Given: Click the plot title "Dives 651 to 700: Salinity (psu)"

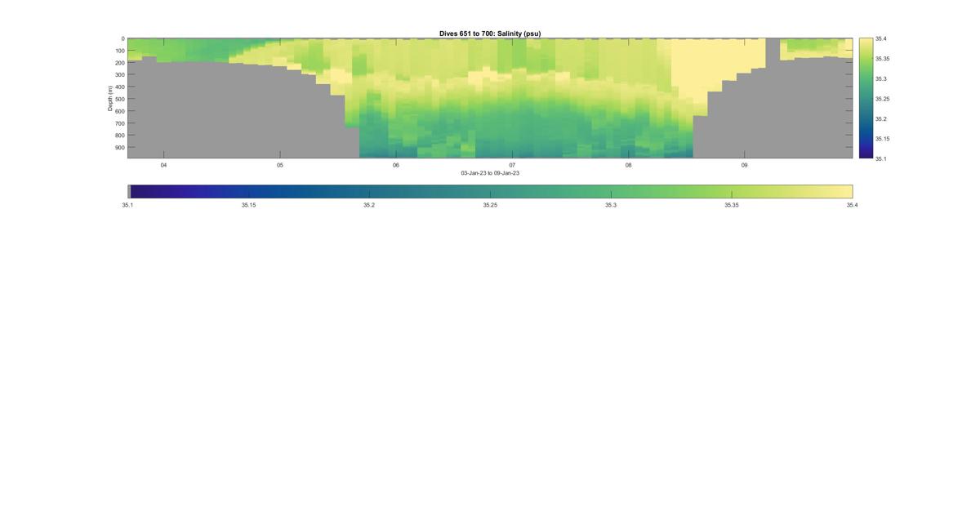Looking at the screenshot, I should pos(490,33).
